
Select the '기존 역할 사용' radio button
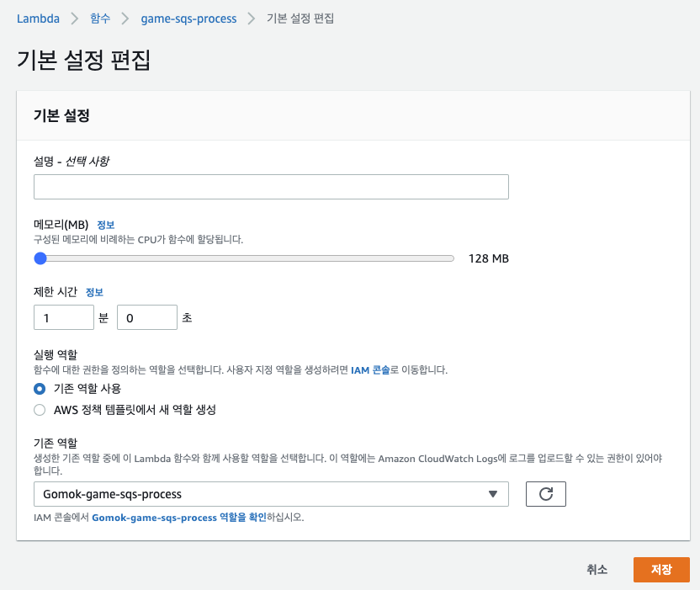click(40, 389)
